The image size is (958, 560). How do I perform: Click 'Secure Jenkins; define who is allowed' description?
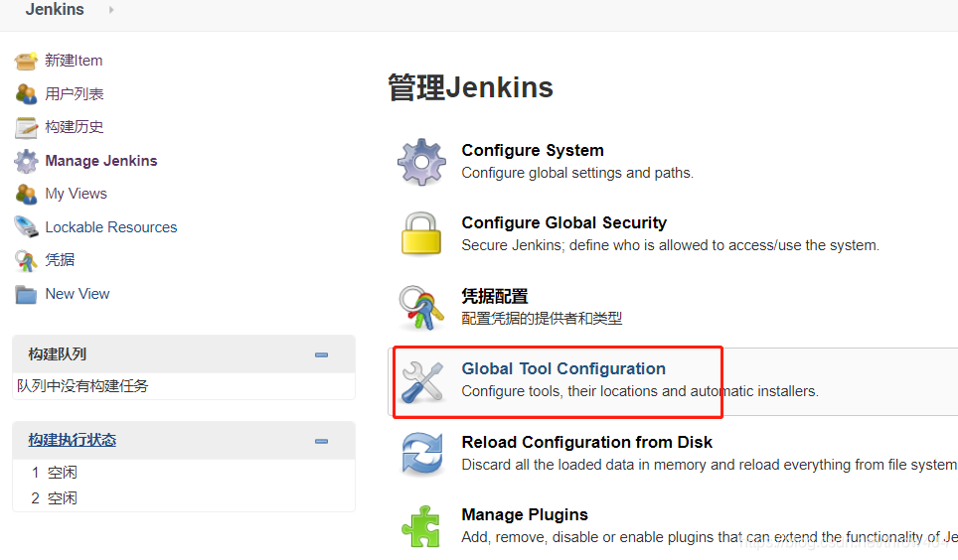pos(670,245)
